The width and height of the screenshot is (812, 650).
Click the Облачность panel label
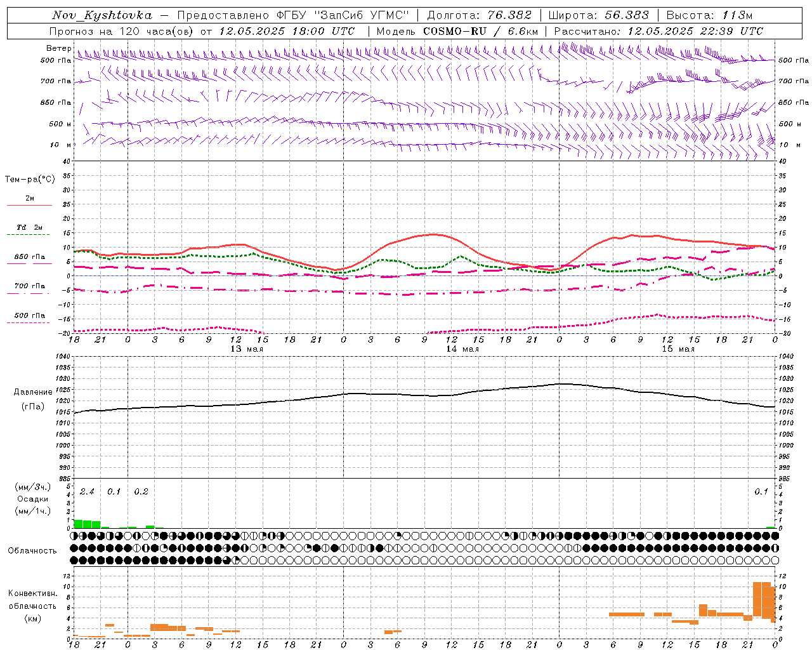click(x=32, y=550)
